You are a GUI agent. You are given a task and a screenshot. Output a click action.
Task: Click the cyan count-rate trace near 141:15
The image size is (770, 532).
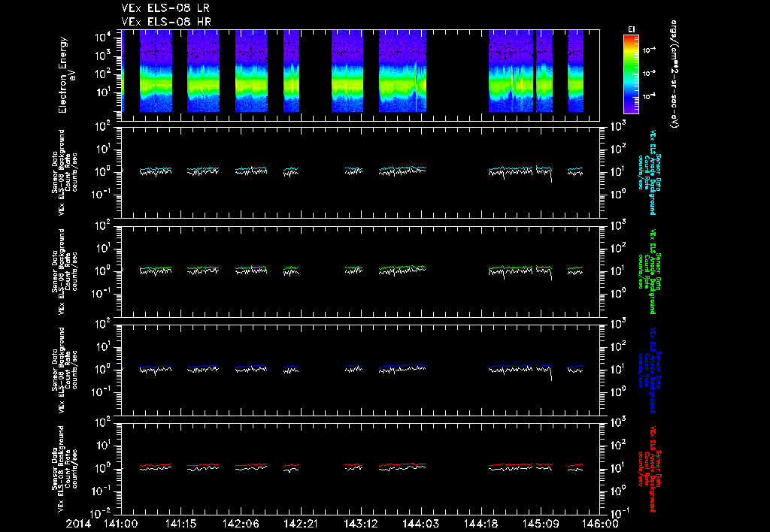tap(203, 169)
